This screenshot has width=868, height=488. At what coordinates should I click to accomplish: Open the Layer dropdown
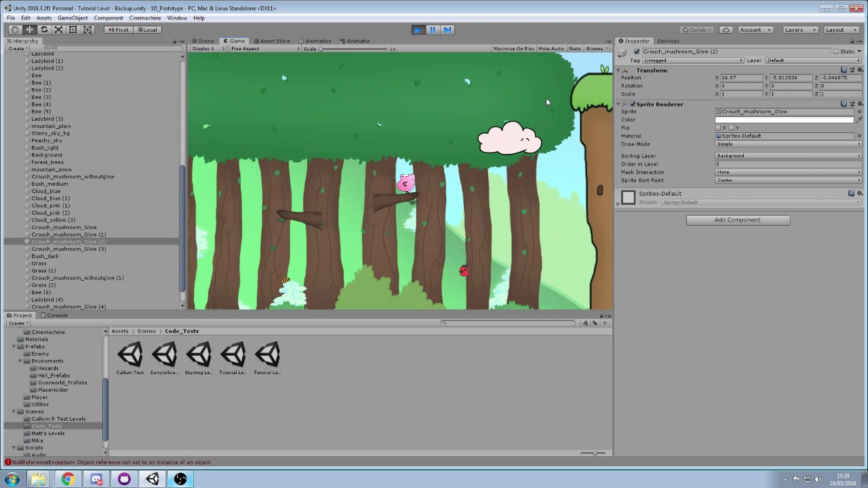click(813, 60)
